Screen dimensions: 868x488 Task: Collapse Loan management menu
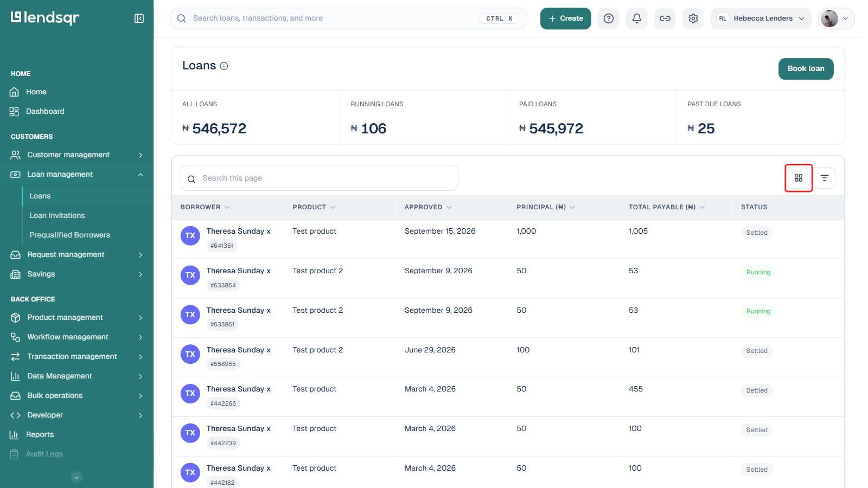point(76,175)
